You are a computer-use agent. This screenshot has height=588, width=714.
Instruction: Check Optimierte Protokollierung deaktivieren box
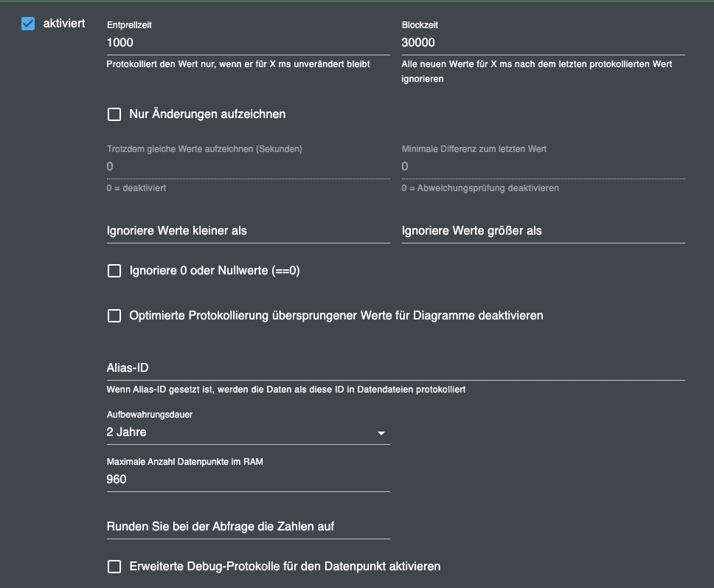[x=114, y=316]
